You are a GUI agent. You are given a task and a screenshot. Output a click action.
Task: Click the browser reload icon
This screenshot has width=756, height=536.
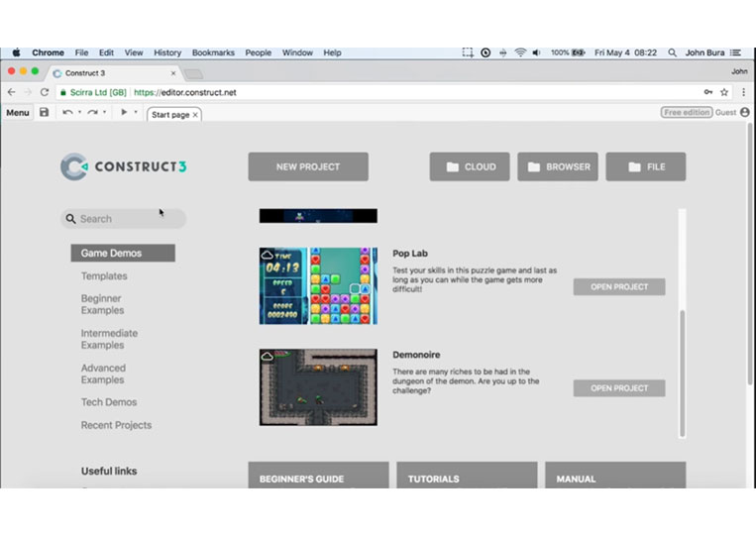tap(45, 92)
